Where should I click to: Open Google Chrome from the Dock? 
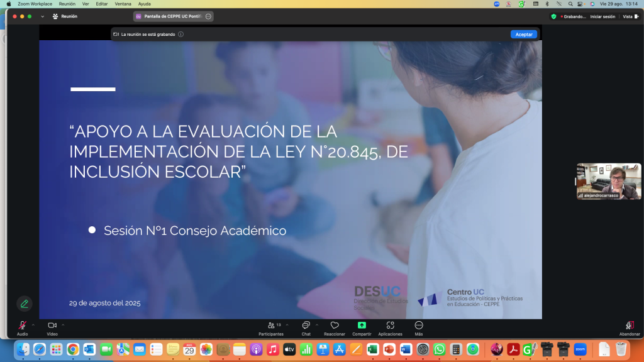pyautogui.click(x=73, y=349)
